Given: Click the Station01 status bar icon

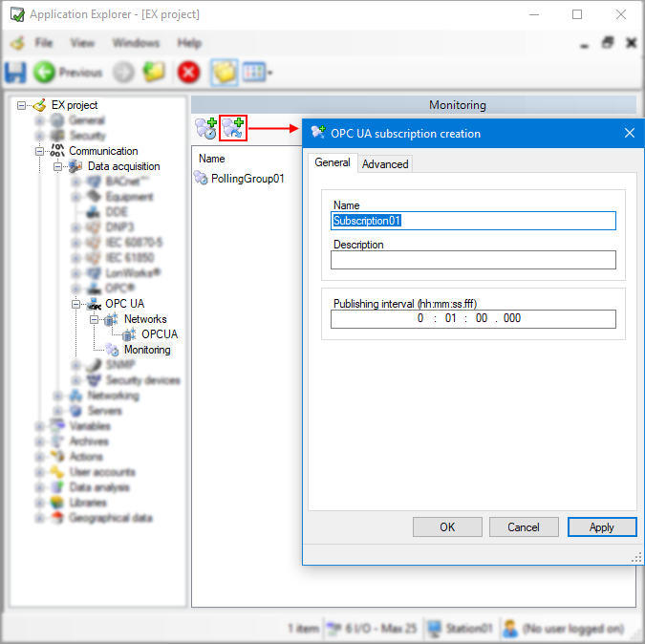Looking at the screenshot, I should (x=435, y=629).
